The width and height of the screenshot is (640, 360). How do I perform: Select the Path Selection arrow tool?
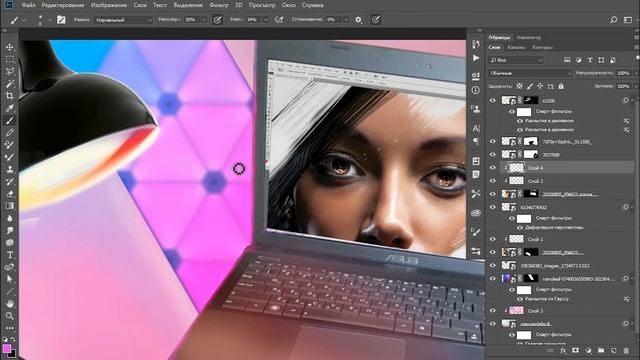tap(9, 279)
